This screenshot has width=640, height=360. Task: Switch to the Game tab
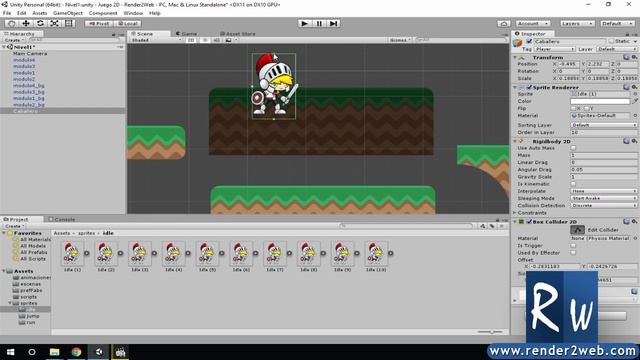tap(187, 33)
